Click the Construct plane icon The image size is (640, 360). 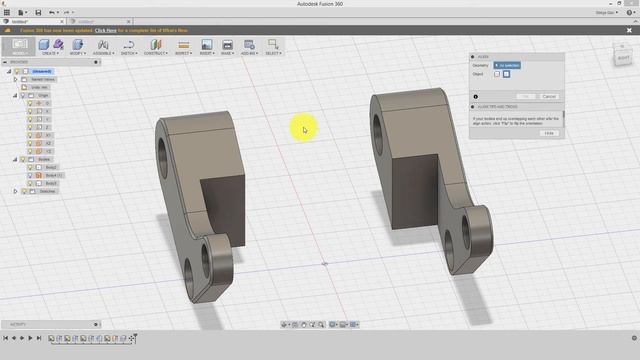(156, 44)
